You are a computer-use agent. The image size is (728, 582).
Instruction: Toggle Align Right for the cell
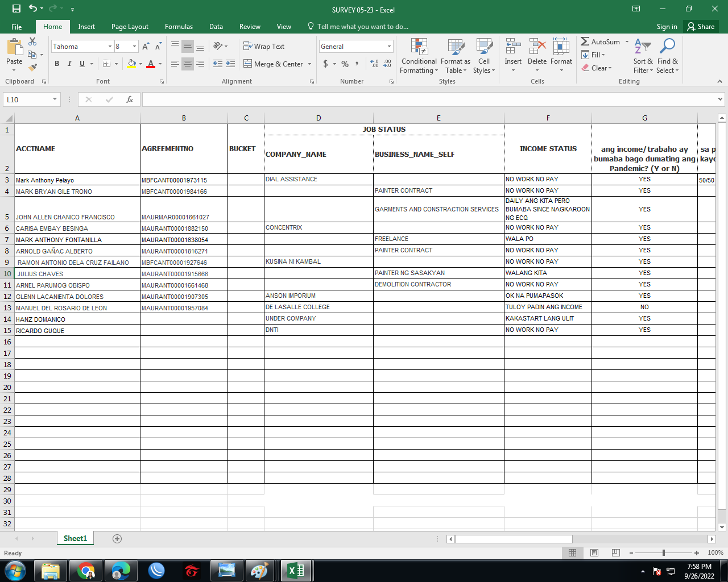(x=200, y=64)
